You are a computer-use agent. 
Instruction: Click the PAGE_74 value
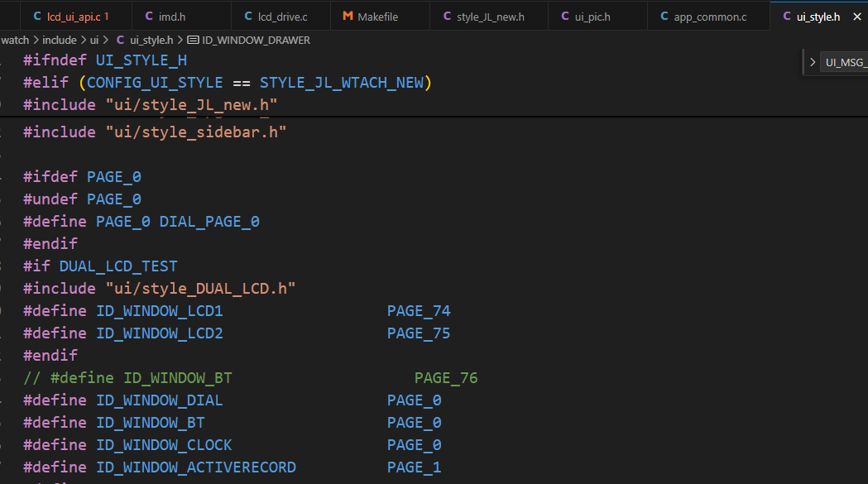coord(419,310)
